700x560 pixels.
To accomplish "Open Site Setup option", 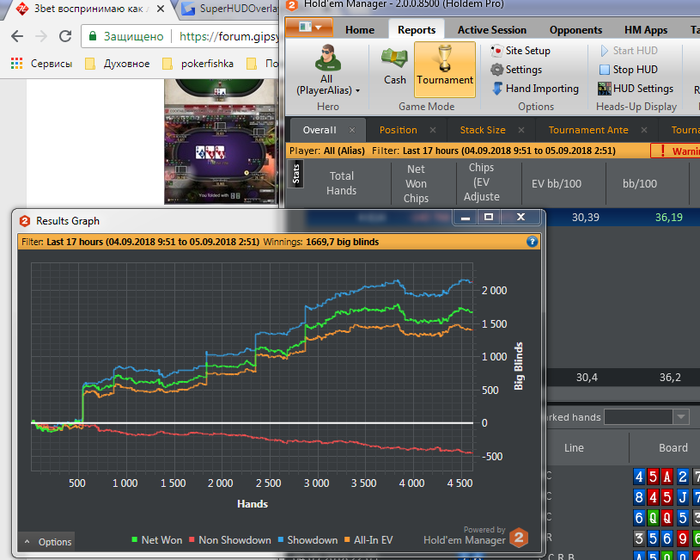I will tap(521, 50).
